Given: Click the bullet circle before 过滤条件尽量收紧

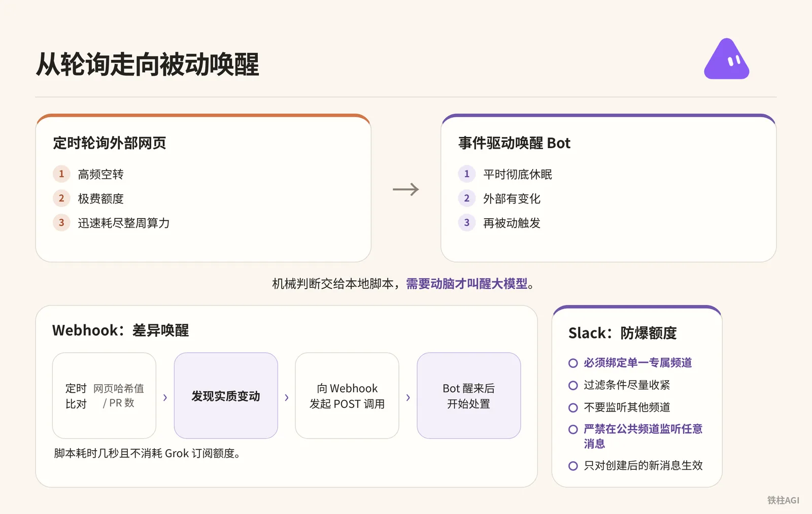Looking at the screenshot, I should click(x=573, y=386).
